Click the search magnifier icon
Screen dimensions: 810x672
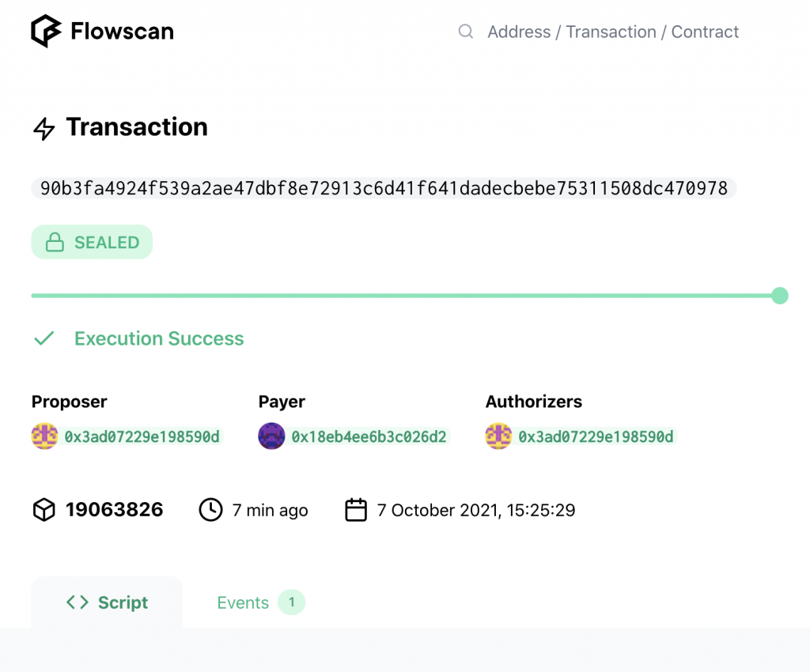point(465,32)
